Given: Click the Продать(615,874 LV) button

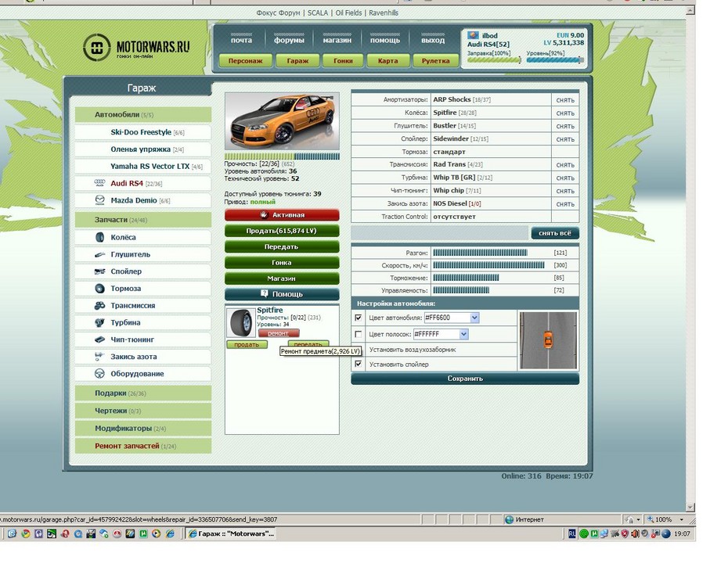Looking at the screenshot, I should [x=282, y=231].
